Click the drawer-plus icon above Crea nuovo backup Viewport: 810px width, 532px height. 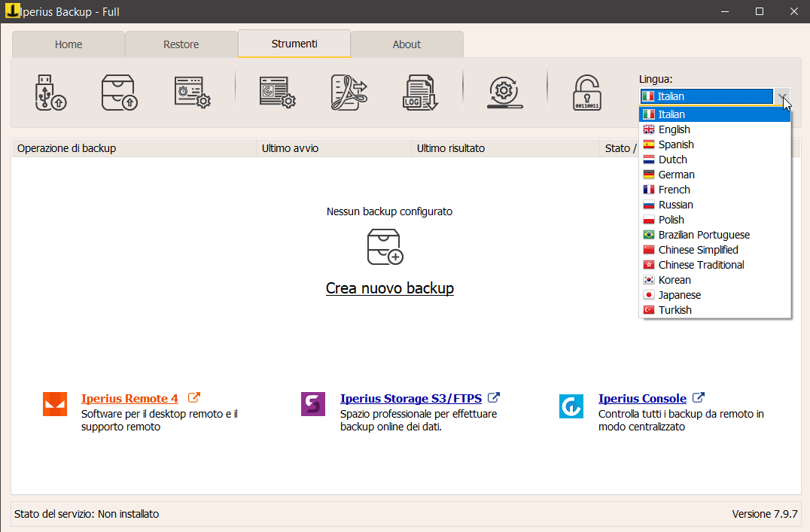[x=385, y=248]
